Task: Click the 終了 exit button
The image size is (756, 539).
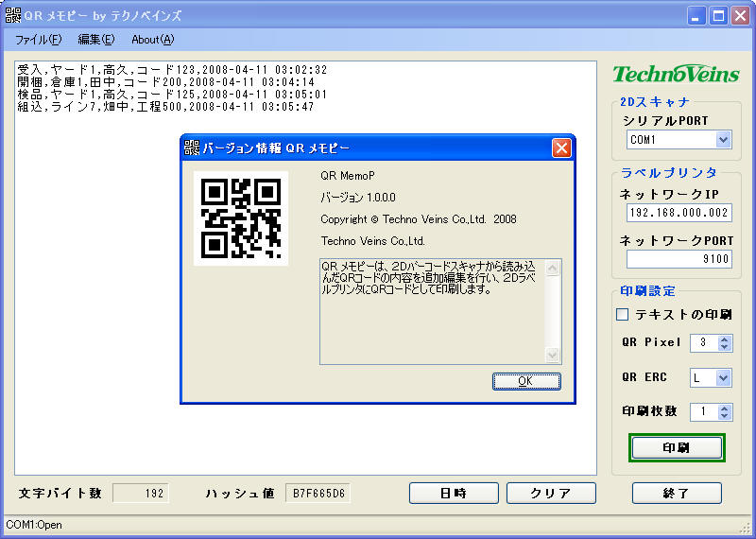Action: pos(677,494)
